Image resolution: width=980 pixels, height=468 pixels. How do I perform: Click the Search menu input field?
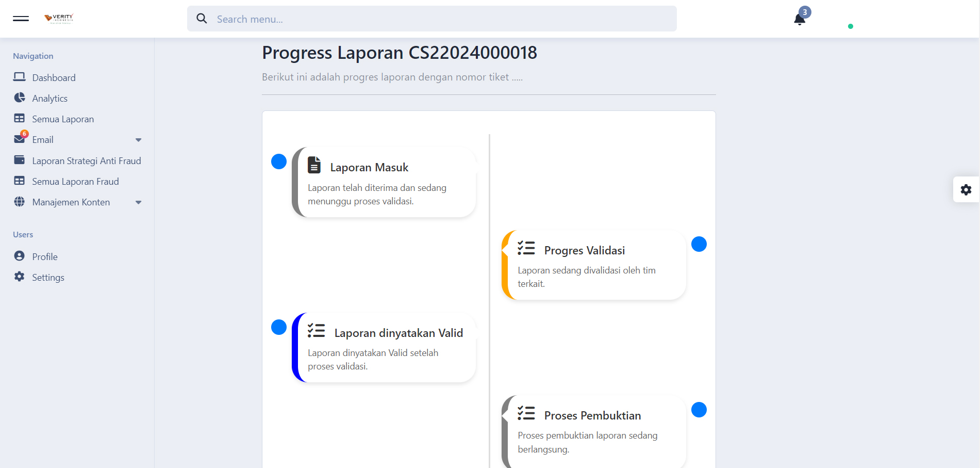coord(432,19)
